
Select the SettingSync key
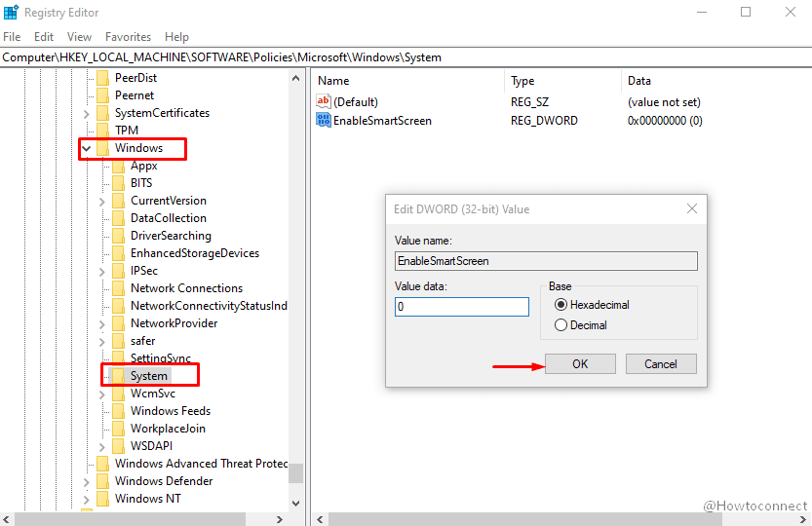point(161,358)
